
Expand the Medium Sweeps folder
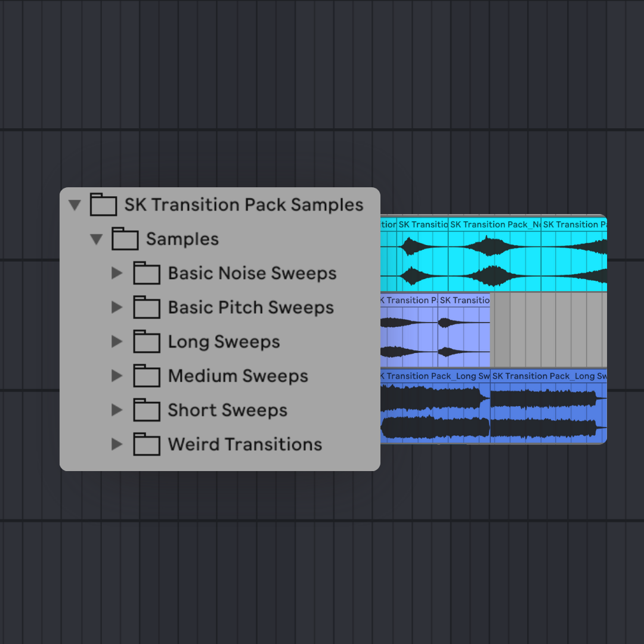pyautogui.click(x=117, y=376)
